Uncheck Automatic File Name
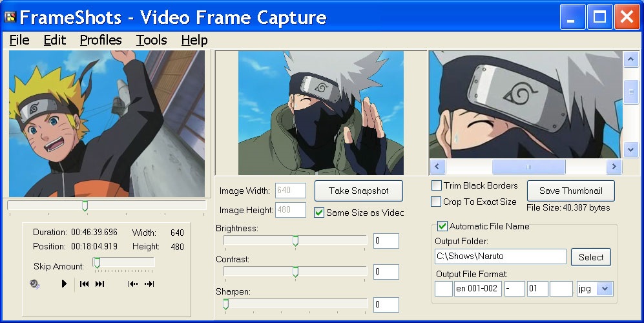 coord(442,226)
